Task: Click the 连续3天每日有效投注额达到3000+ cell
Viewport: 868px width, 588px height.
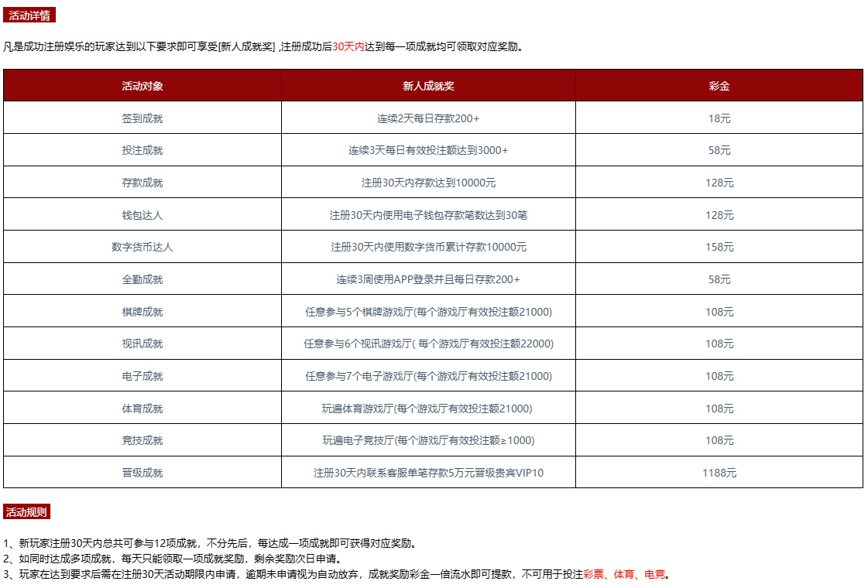Action: click(428, 150)
